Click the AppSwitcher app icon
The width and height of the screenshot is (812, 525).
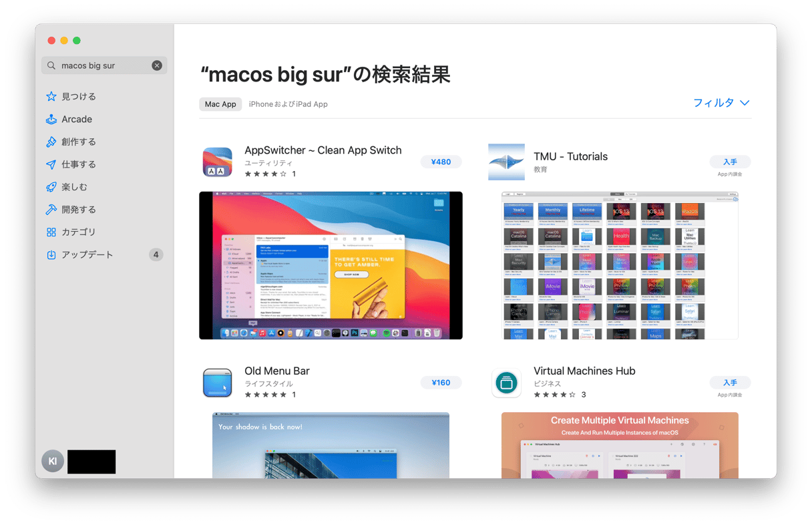217,162
